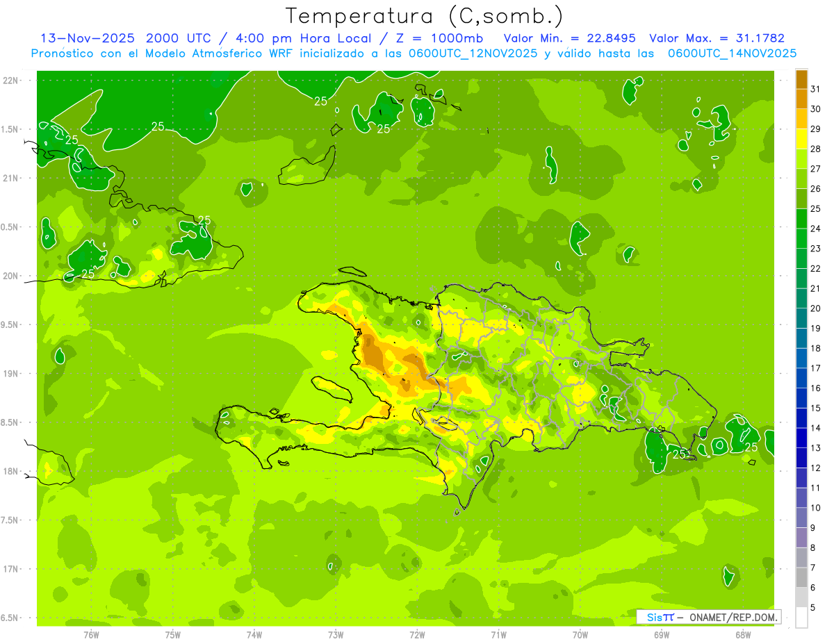Click the "Valor Max. = 31.1782" readout
834x644 pixels.
click(x=717, y=38)
